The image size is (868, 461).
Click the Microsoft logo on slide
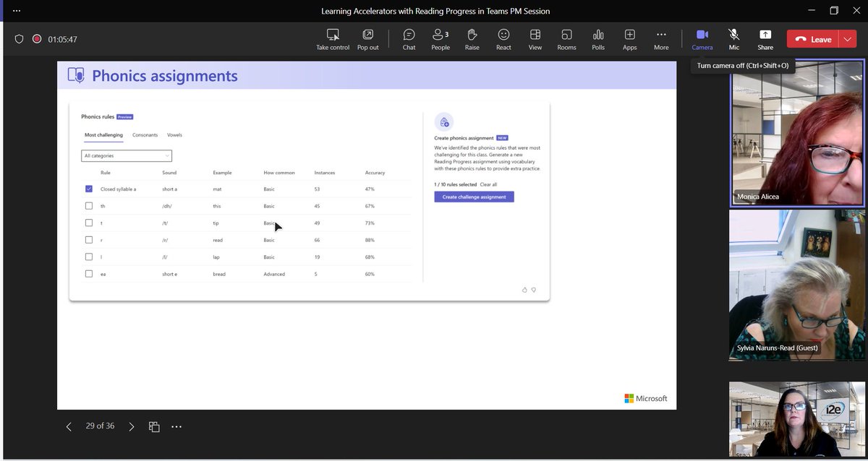point(646,398)
